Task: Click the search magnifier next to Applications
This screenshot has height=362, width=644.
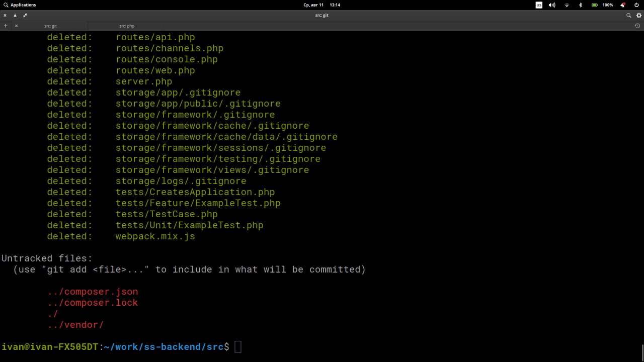Action: pyautogui.click(x=6, y=5)
